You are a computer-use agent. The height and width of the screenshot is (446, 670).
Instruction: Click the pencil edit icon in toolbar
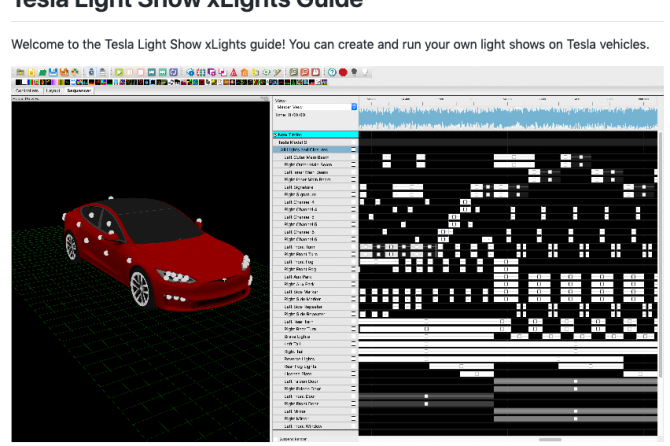[x=277, y=72]
